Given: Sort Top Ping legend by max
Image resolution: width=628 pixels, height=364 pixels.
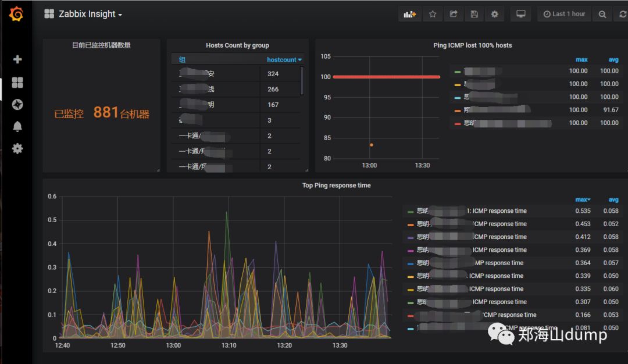Looking at the screenshot, I should pyautogui.click(x=583, y=199).
